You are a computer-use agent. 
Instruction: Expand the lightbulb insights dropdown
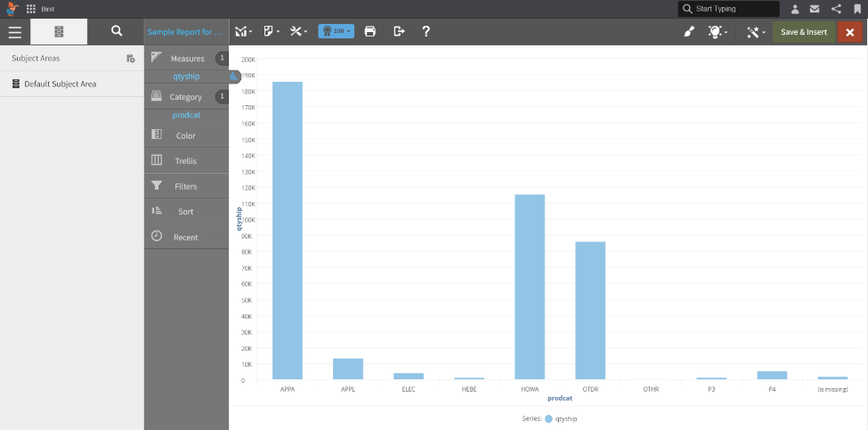(x=718, y=32)
